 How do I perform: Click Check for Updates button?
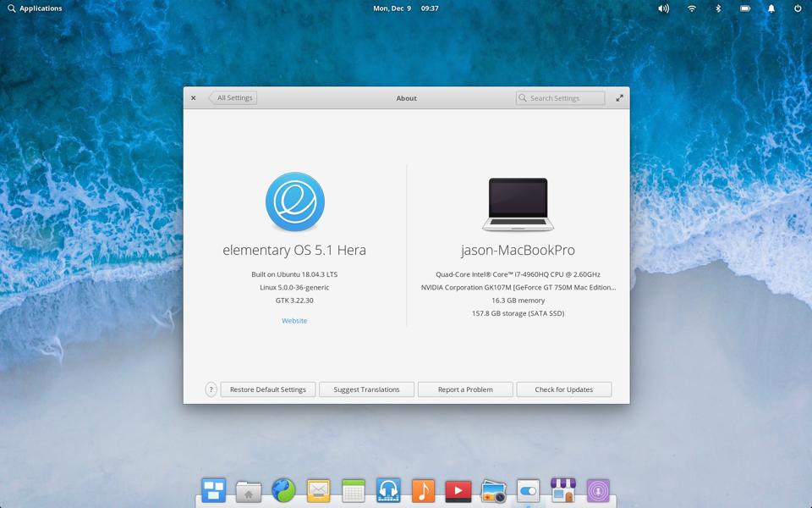[x=563, y=389]
